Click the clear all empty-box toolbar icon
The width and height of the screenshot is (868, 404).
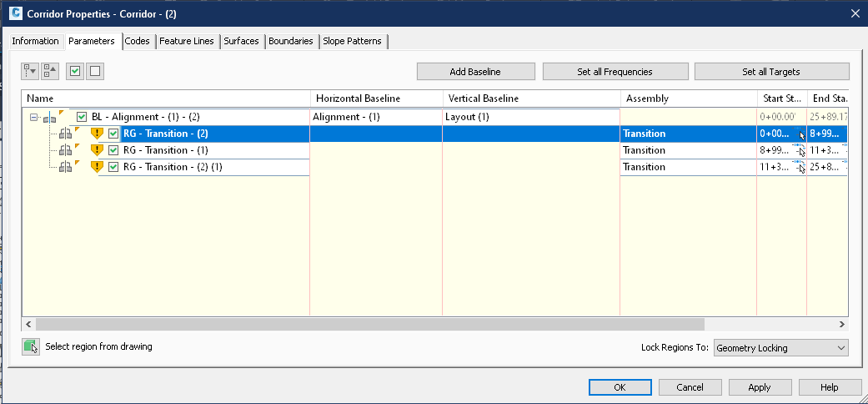point(95,71)
